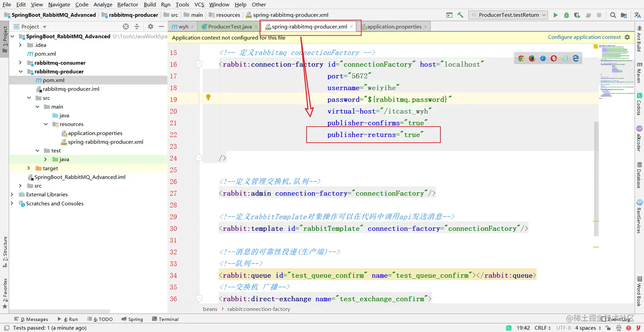Screen dimensions: 644x332
Task: Expand External Libraries node
Action: click(12, 195)
